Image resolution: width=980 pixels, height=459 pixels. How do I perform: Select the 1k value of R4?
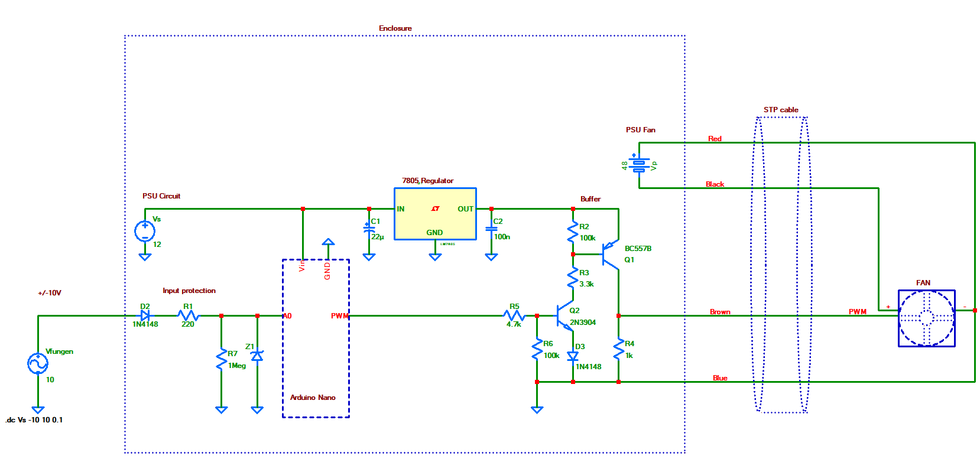click(629, 356)
